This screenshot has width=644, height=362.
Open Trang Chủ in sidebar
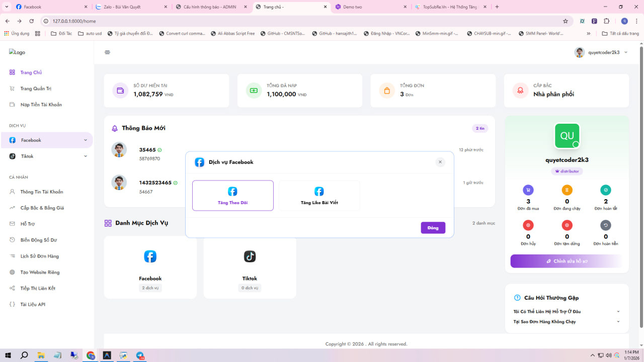pos(31,72)
